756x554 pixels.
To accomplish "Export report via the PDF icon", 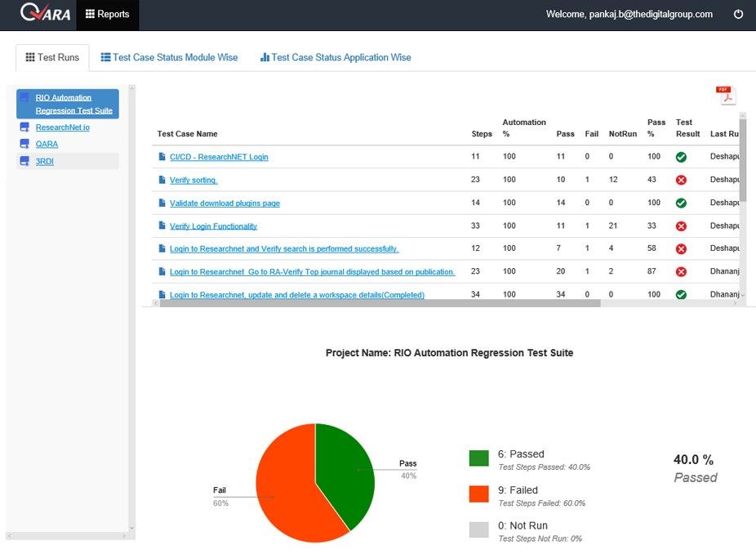I will 726,95.
